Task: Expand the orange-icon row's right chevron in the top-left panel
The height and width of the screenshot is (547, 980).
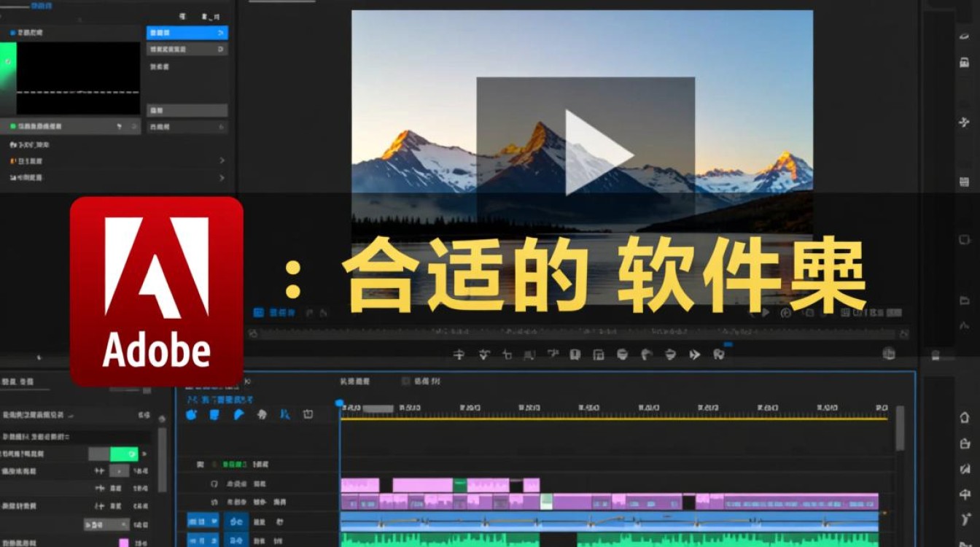Action: [x=222, y=160]
